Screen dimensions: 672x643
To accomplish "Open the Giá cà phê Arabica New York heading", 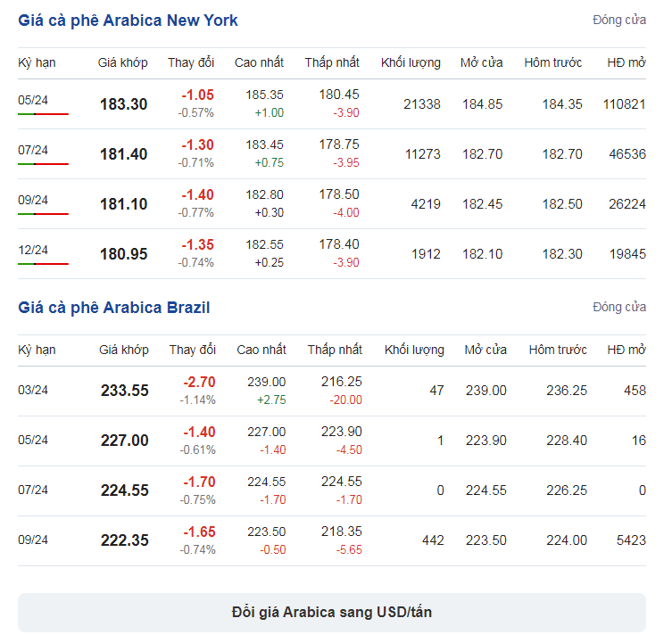I will 128,21.
